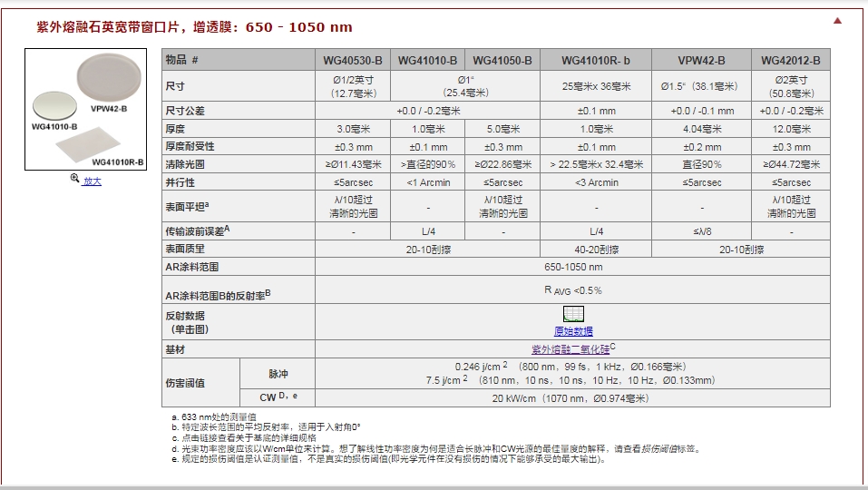Click the magnifier icon below the product image
The width and height of the screenshot is (868, 490).
click(x=75, y=179)
